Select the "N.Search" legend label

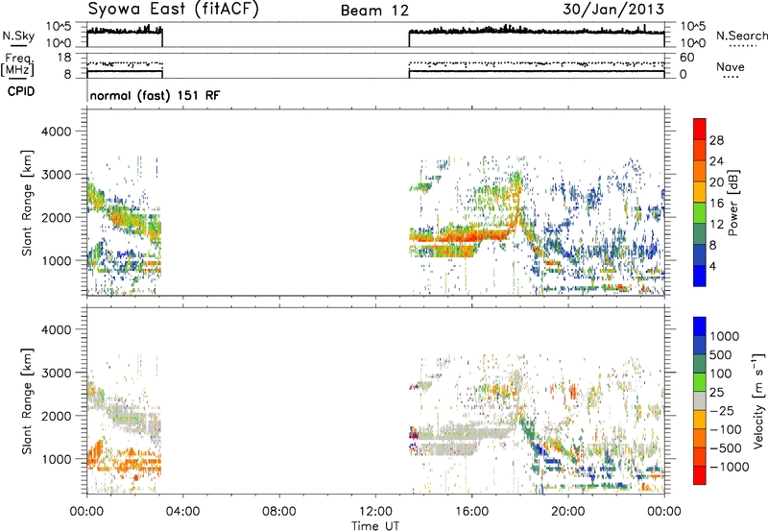(x=741, y=36)
